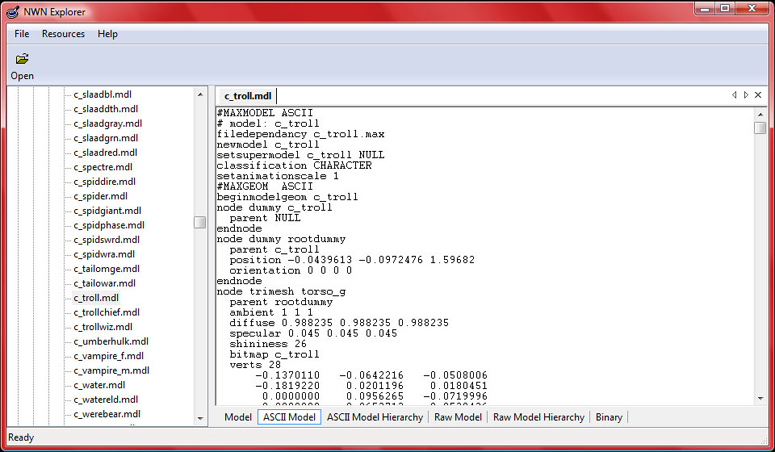Switch to the ASCII Model tab
Image resolution: width=775 pixels, height=452 pixels.
[289, 417]
